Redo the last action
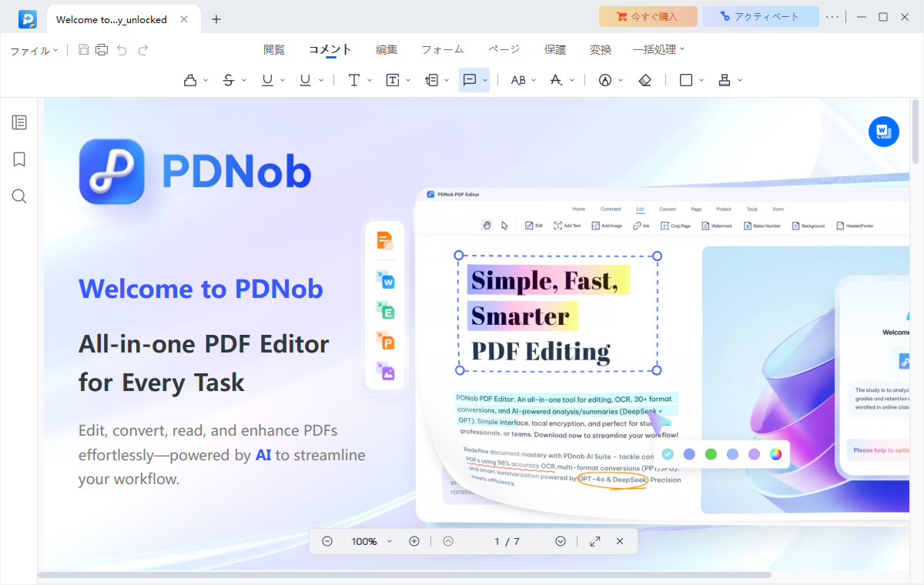 (x=142, y=50)
